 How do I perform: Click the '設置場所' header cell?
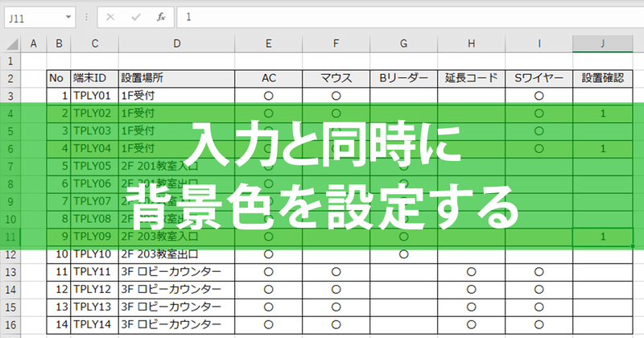point(176,78)
